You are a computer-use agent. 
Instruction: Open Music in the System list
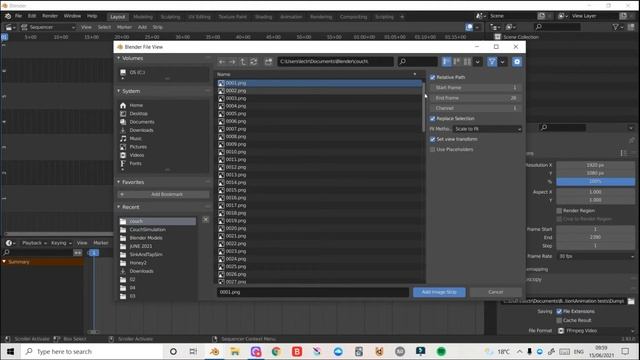136,138
